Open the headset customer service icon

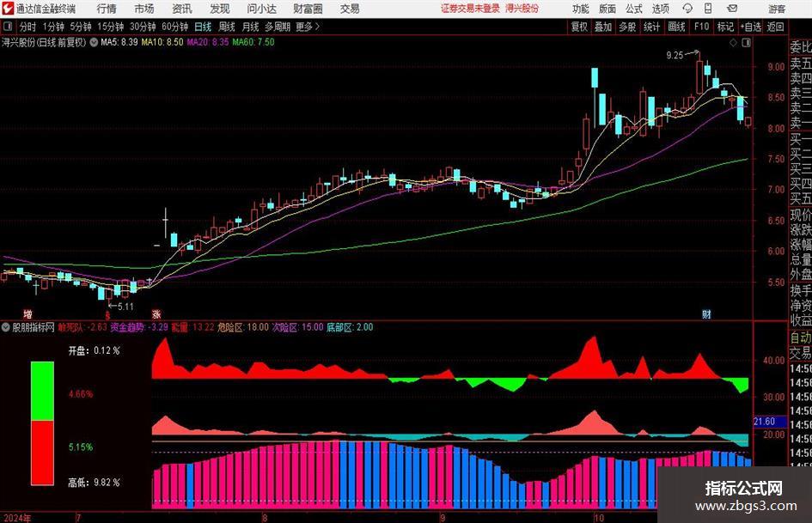pyautogui.click(x=687, y=9)
